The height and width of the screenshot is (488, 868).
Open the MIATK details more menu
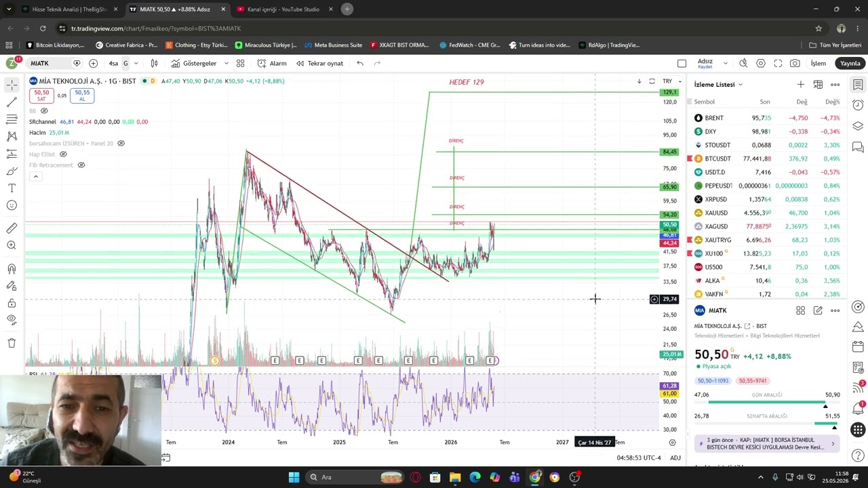click(835, 310)
